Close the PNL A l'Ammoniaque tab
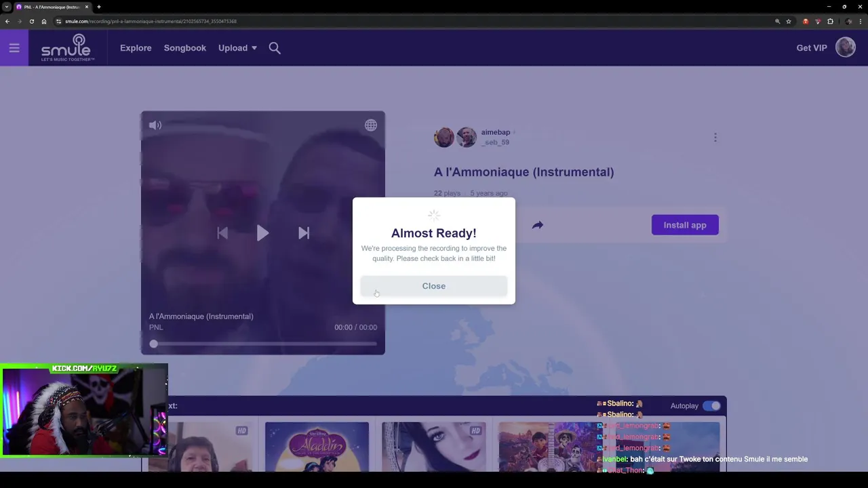Viewport: 868px width, 488px height. (87, 7)
